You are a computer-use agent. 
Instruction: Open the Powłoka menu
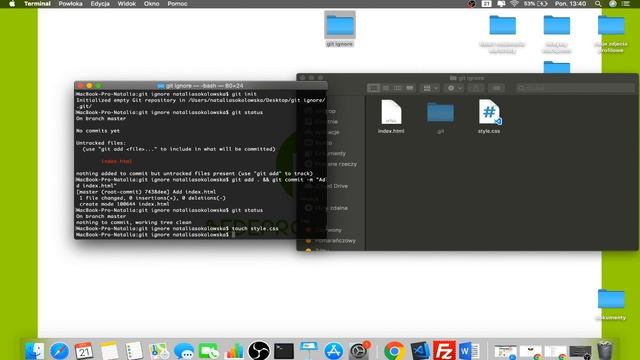click(x=70, y=4)
